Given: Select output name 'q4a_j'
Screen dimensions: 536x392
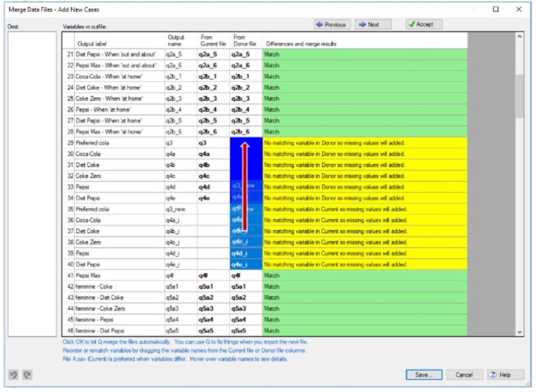Looking at the screenshot, I should click(173, 220).
